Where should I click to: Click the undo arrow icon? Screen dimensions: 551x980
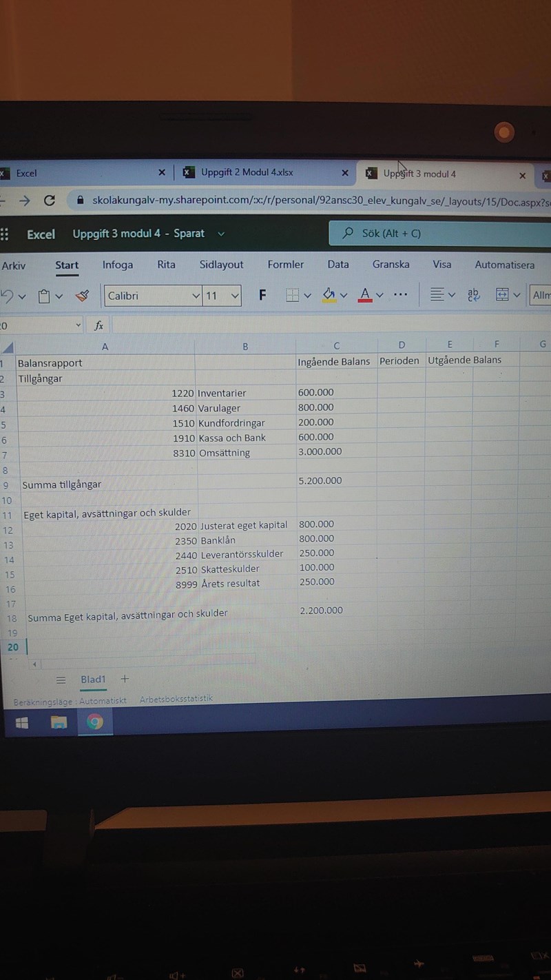pos(7,296)
